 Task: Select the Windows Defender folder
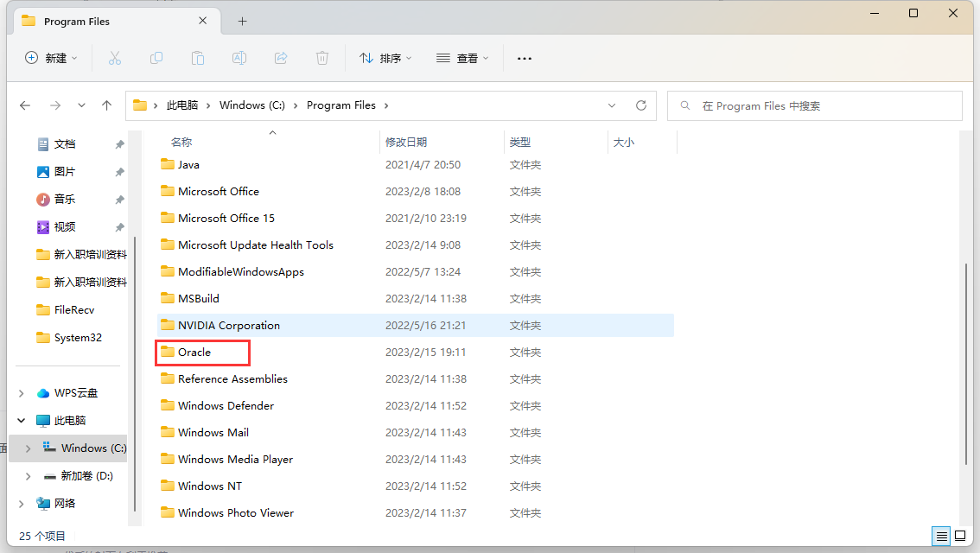pos(415,406)
